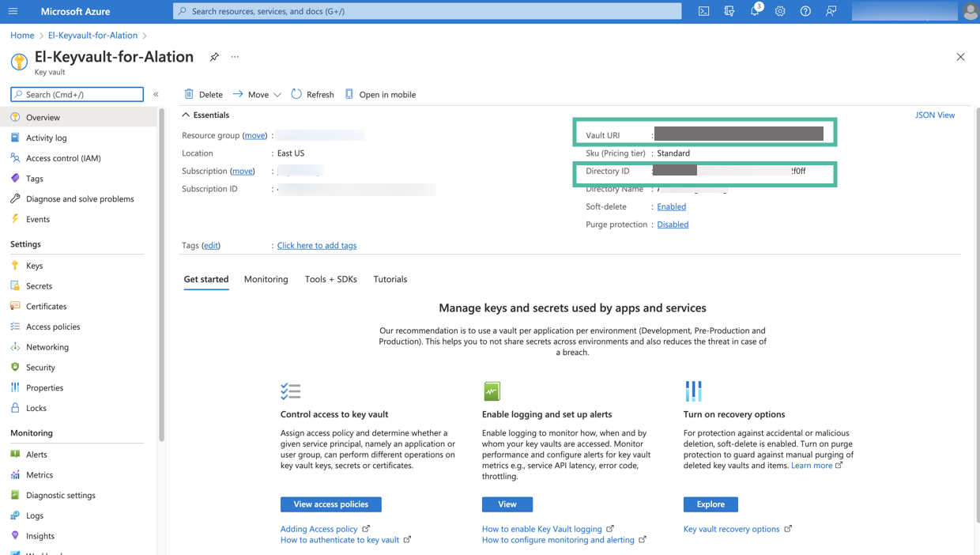Screen dimensions: 980x555
Task: Open the Directories and subscriptions filter icon
Action: [729, 11]
